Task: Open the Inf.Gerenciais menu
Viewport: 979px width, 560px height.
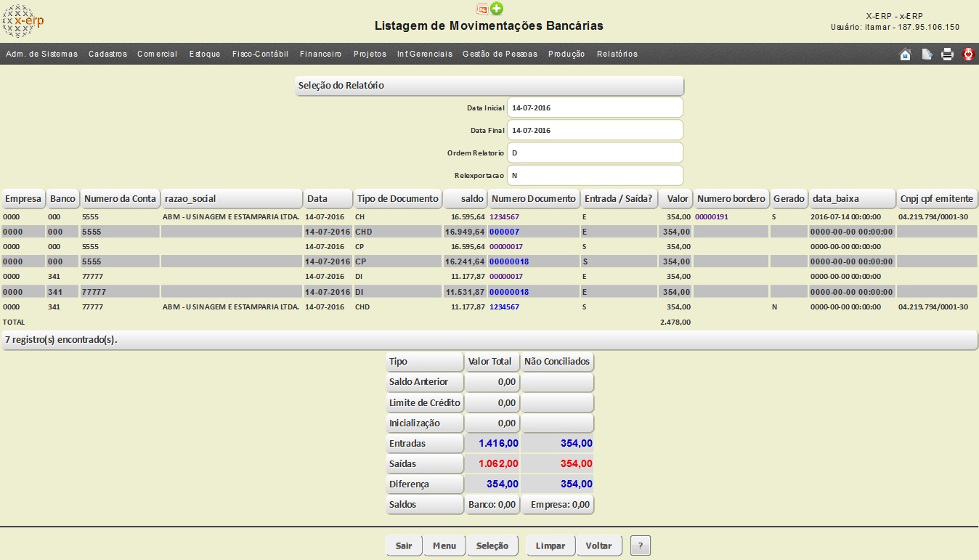Action: 424,54
